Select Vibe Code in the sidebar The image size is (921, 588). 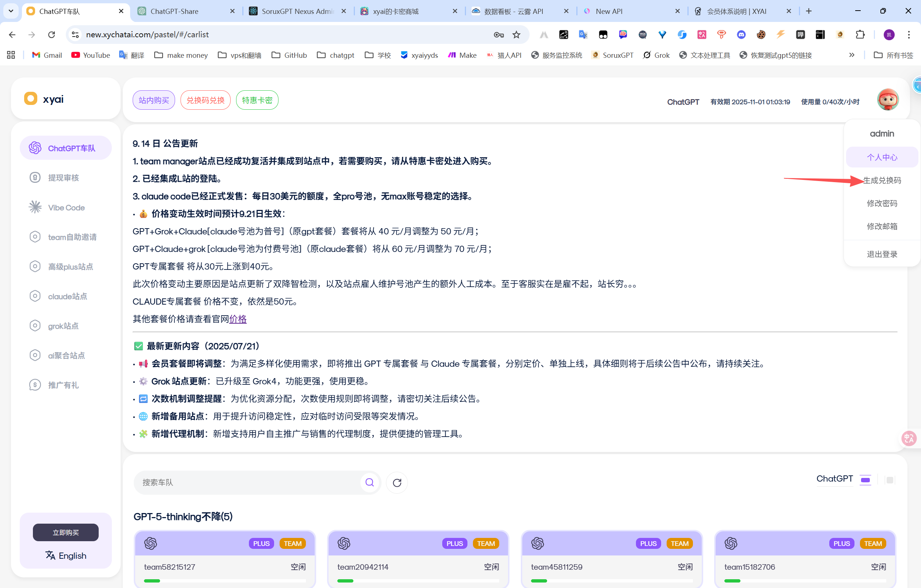point(66,207)
